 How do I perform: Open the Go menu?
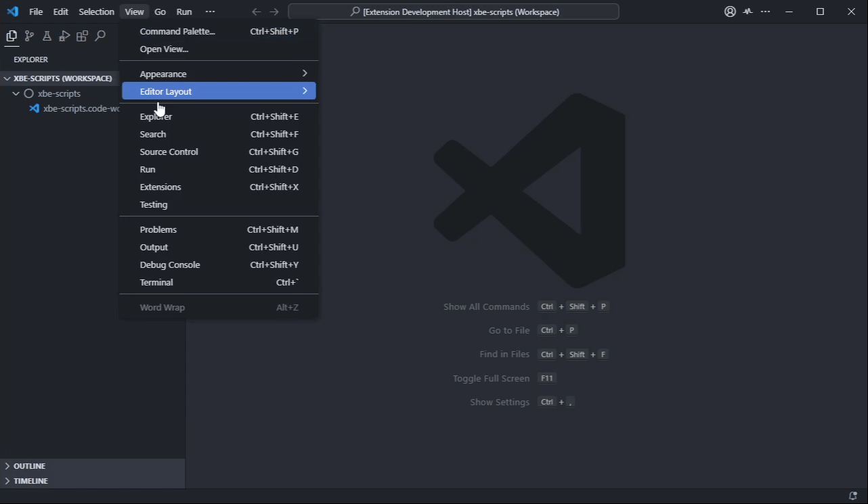tap(160, 12)
